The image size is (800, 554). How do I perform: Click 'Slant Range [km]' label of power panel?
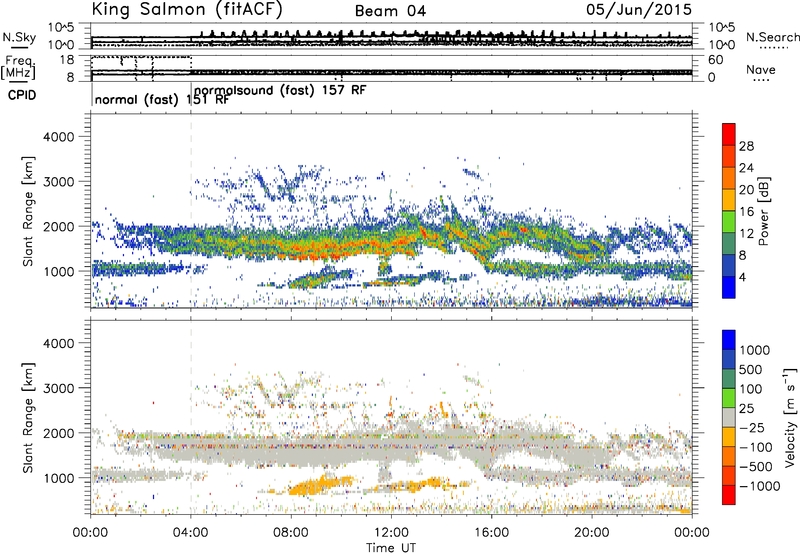pyautogui.click(x=28, y=211)
